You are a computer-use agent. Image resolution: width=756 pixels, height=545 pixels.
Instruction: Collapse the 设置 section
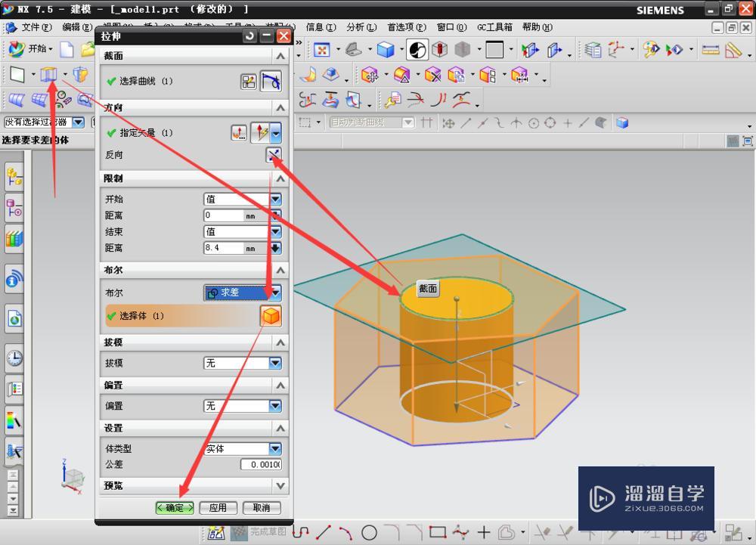pyautogui.click(x=280, y=429)
